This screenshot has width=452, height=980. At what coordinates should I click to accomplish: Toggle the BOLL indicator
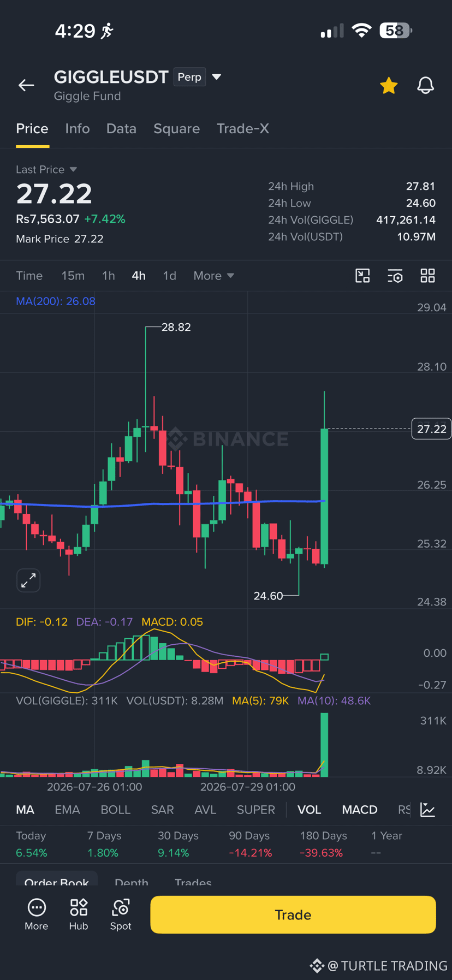(x=116, y=810)
